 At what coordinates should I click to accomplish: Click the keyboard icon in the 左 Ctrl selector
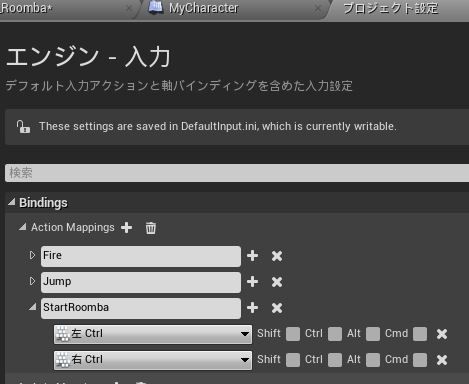click(63, 334)
